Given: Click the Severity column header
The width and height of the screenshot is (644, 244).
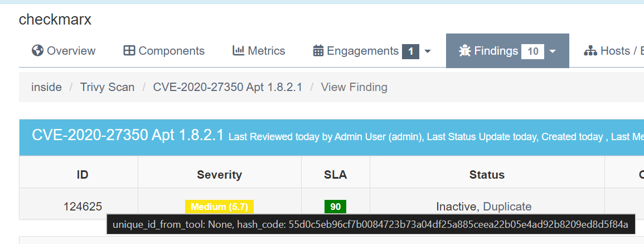Looking at the screenshot, I should coord(219,175).
